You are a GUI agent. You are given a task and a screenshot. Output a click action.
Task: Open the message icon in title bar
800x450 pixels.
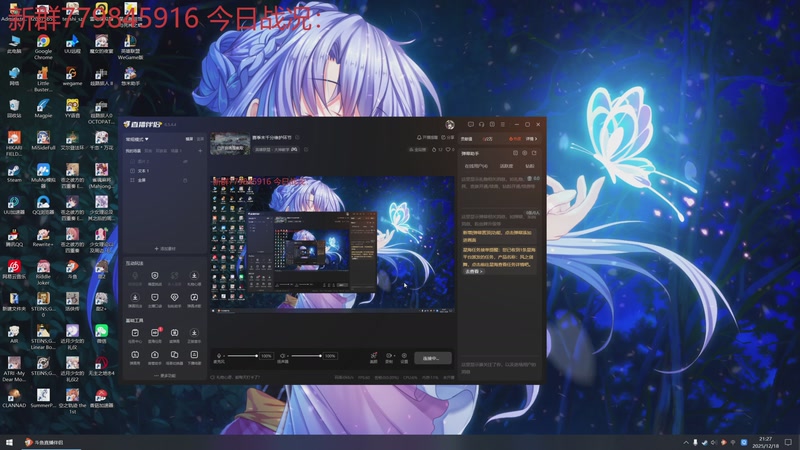tap(470, 124)
